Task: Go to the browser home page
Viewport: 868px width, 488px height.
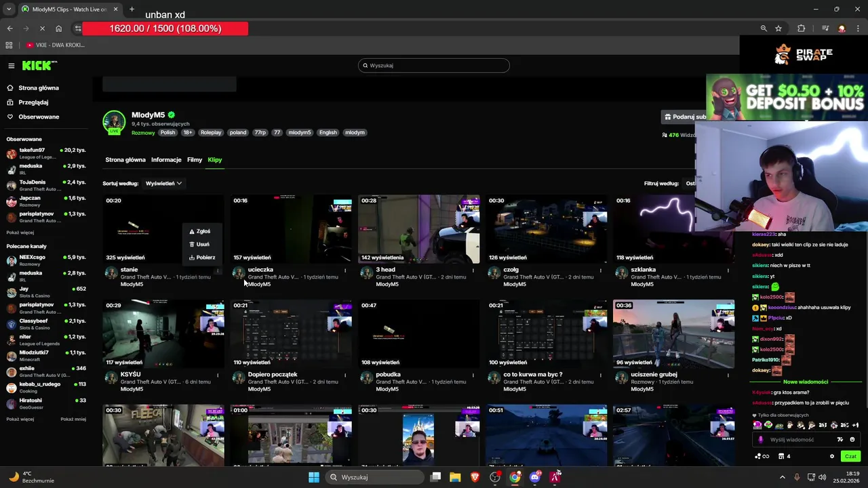Action: [59, 28]
